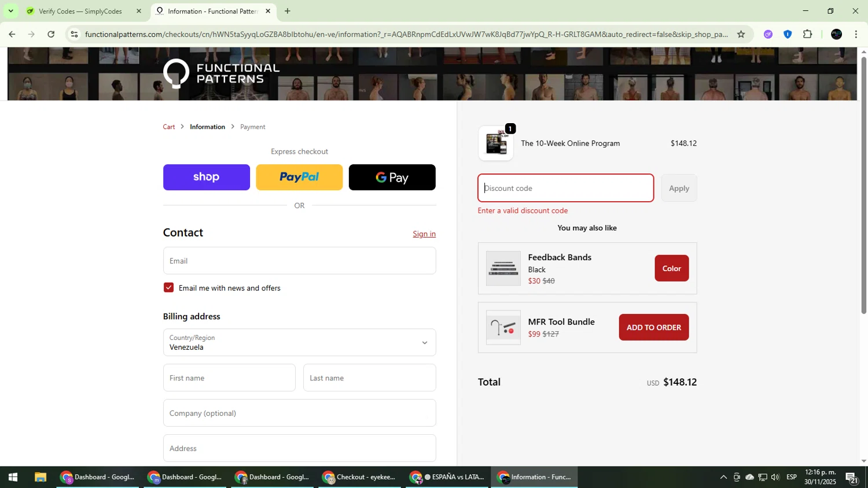Open OneDrive cloud tray icon

click(x=750, y=477)
